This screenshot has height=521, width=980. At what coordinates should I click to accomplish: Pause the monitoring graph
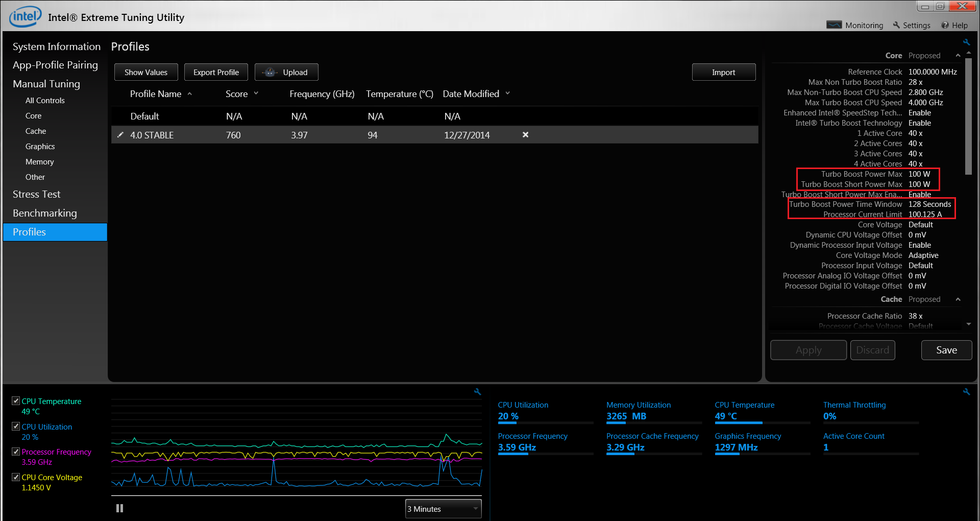pyautogui.click(x=119, y=508)
